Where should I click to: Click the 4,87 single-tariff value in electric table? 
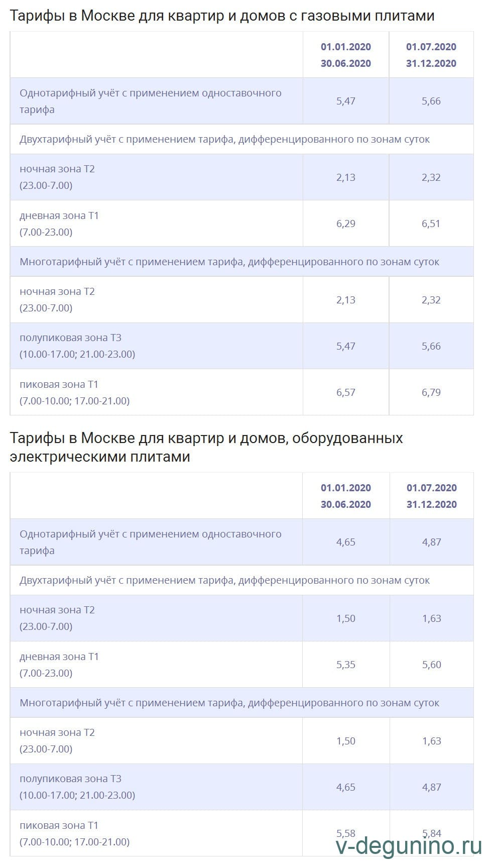(x=432, y=542)
